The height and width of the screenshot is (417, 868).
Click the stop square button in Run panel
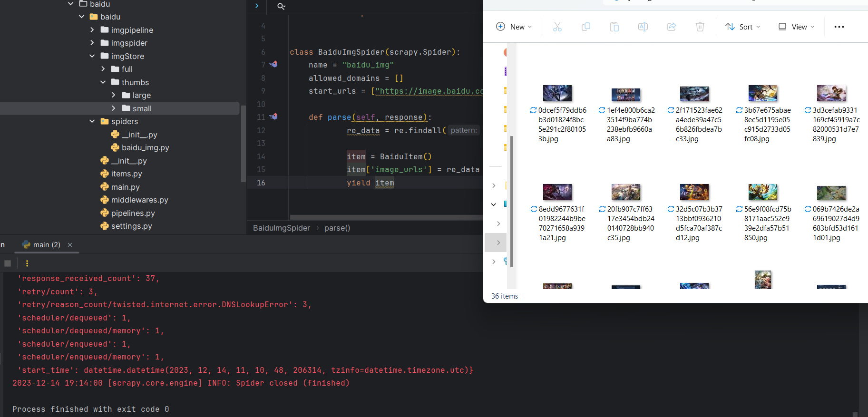(x=8, y=263)
